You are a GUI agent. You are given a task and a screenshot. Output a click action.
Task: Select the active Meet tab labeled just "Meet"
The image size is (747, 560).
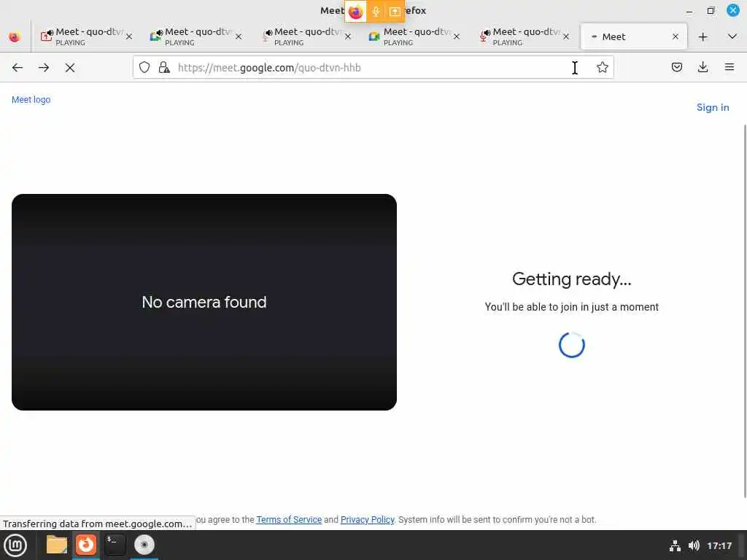coord(634,36)
